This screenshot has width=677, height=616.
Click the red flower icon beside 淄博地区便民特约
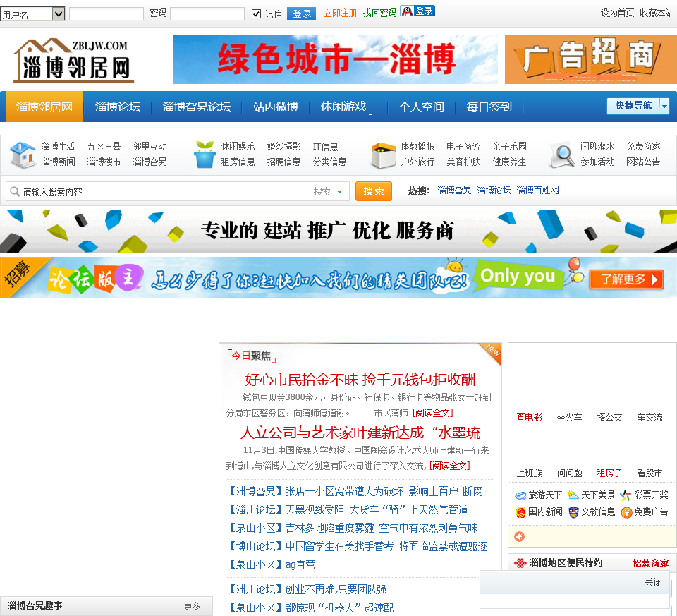pos(520,563)
